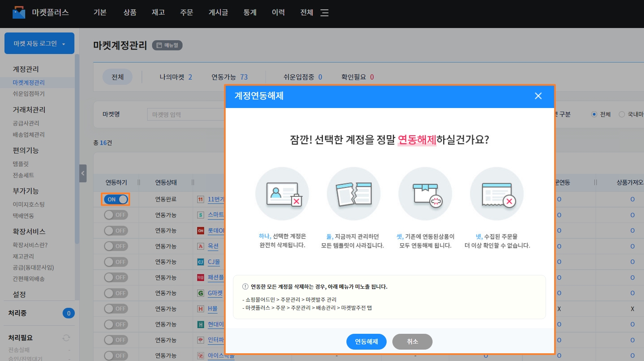
Task: Click the 연동상태 column header
Action: pos(166,183)
